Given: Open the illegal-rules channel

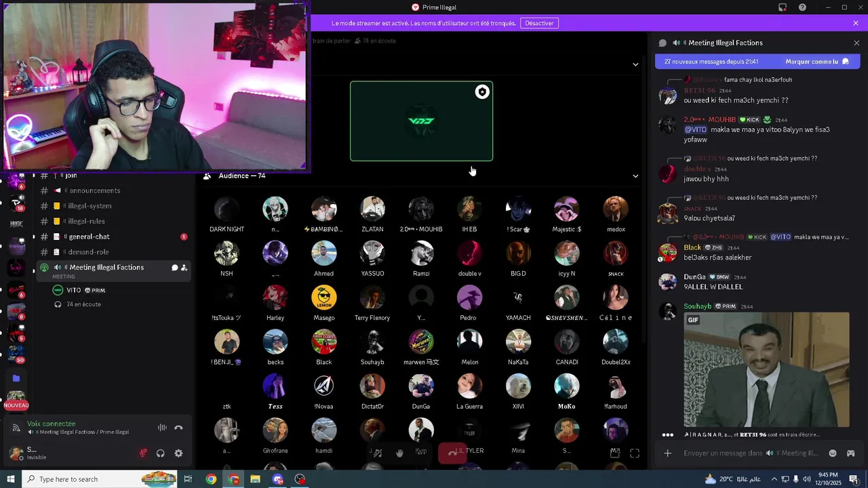Looking at the screenshot, I should (x=113, y=222).
